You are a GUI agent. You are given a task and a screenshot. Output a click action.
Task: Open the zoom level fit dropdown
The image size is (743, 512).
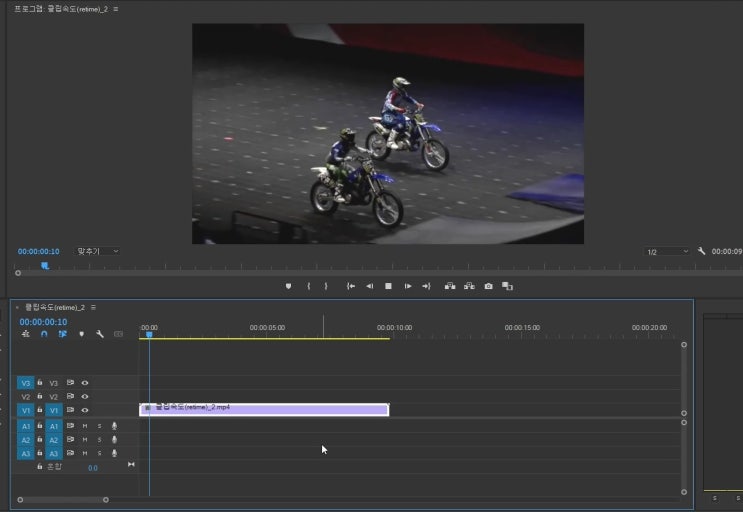(97, 252)
